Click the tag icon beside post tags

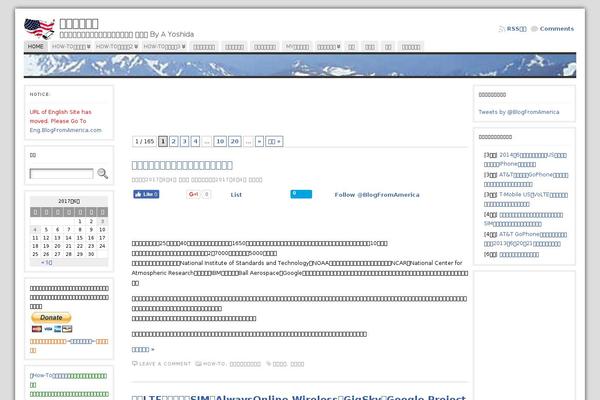(x=269, y=364)
